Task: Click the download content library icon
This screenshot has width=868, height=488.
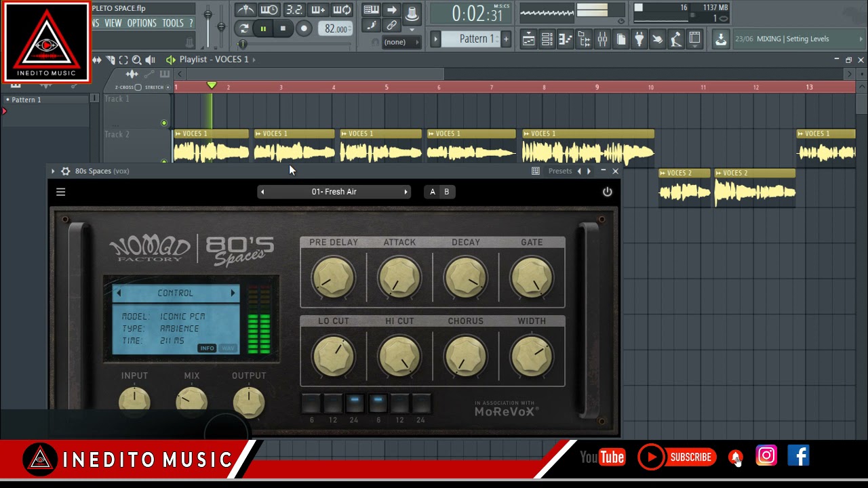Action: coord(721,39)
